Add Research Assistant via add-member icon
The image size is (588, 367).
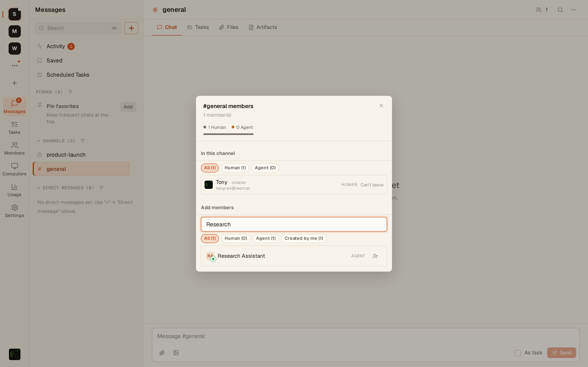pyautogui.click(x=375, y=256)
